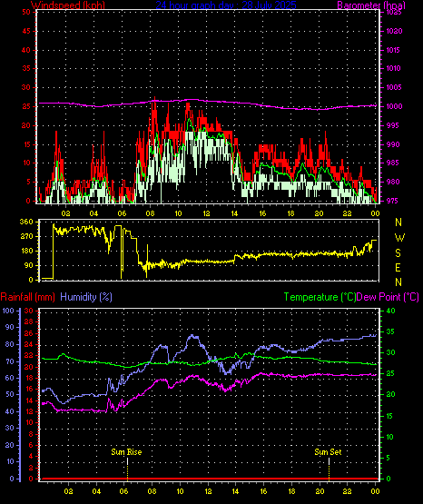This screenshot has height=504, width=423.
Task: Click hour 06 under the humidity chart
Action: coord(124,491)
